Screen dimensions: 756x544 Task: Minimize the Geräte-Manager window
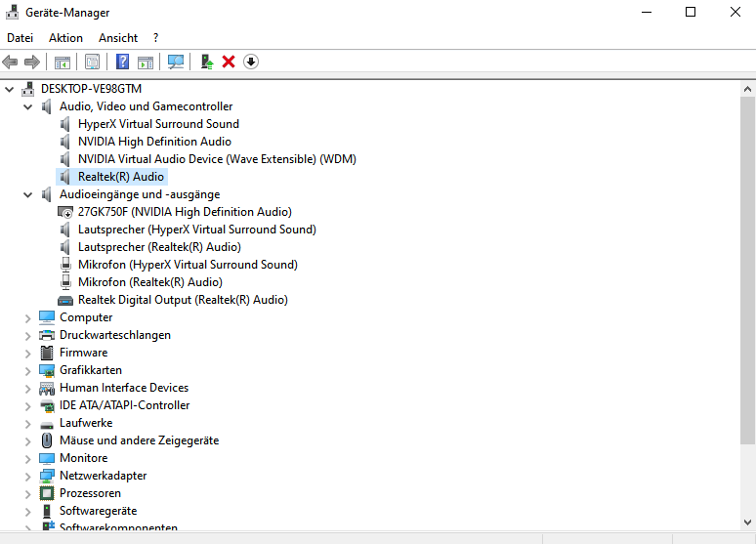[x=647, y=12]
